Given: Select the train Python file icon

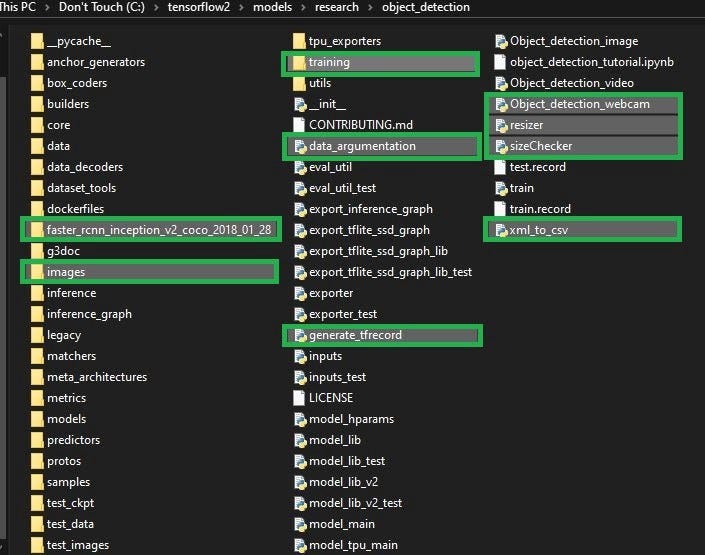Looking at the screenshot, I should point(501,188).
